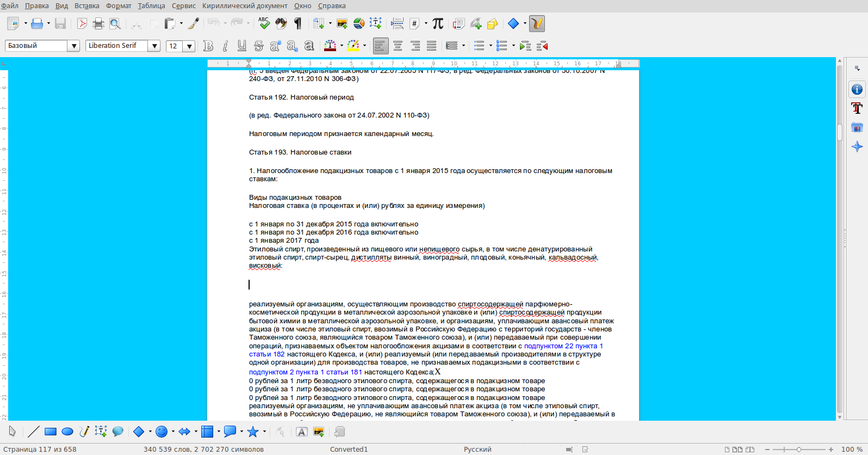The width and height of the screenshot is (868, 455).
Task: Toggle Underline formatting
Action: tap(242, 46)
